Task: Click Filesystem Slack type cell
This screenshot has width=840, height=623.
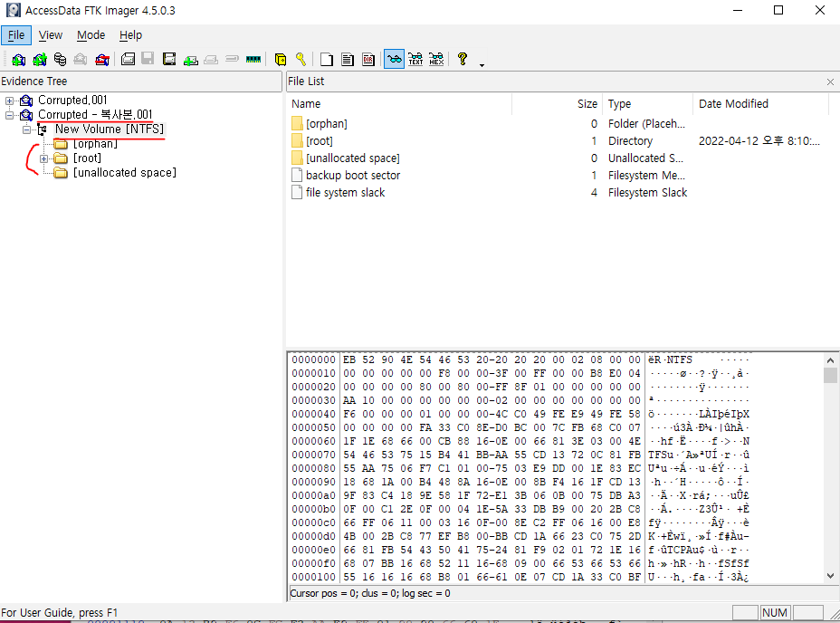Action: click(x=647, y=193)
